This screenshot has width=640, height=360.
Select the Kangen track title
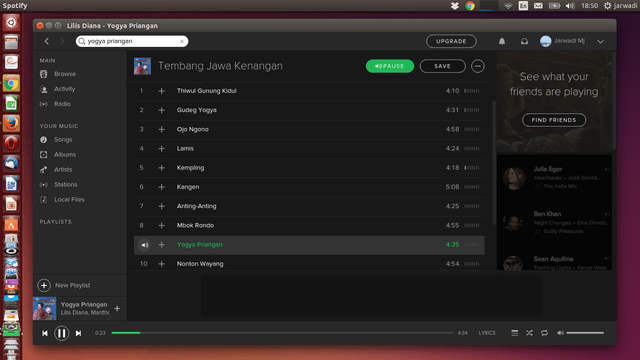[x=188, y=187]
